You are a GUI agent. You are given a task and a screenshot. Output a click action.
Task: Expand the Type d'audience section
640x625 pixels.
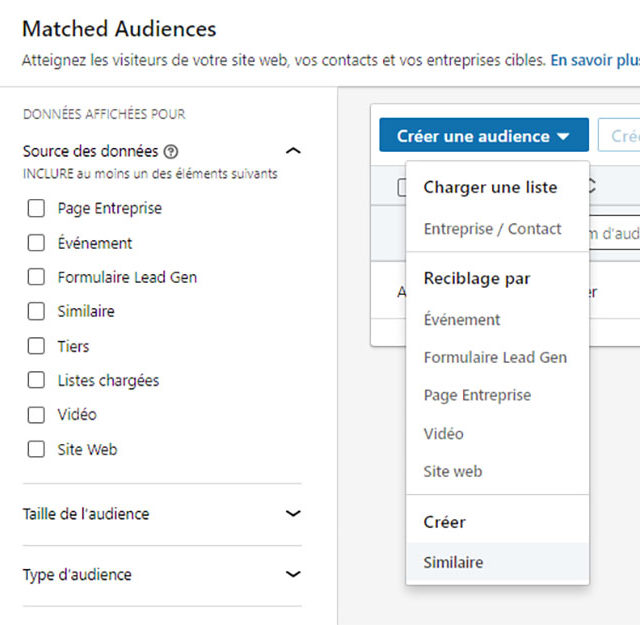tap(293, 574)
